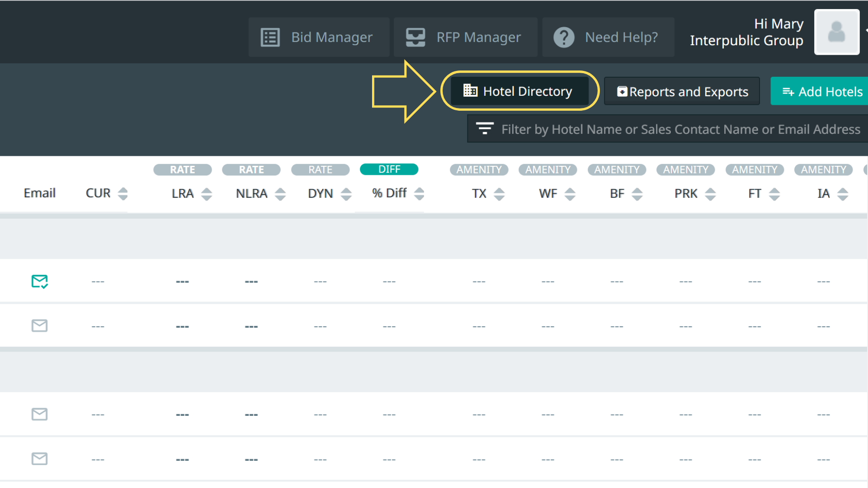Image resolution: width=868 pixels, height=488 pixels.
Task: Click the Need Help question mark icon
Action: click(x=564, y=38)
